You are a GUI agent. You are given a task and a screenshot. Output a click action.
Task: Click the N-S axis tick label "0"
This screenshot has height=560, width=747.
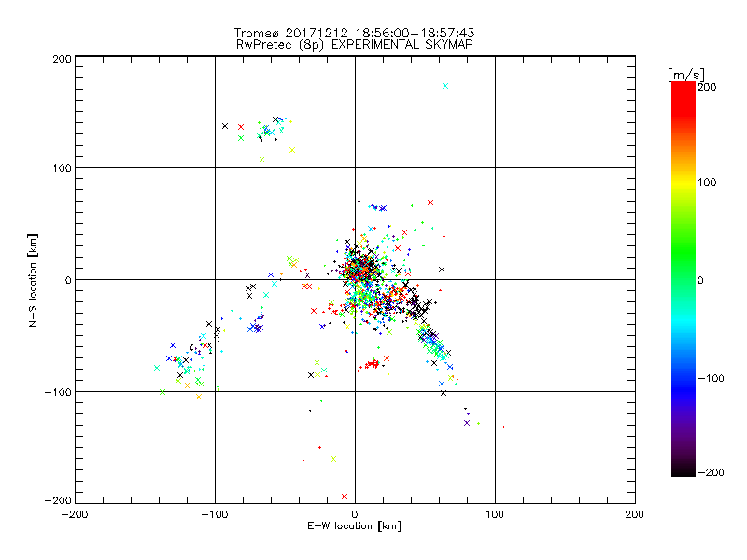tap(67, 280)
